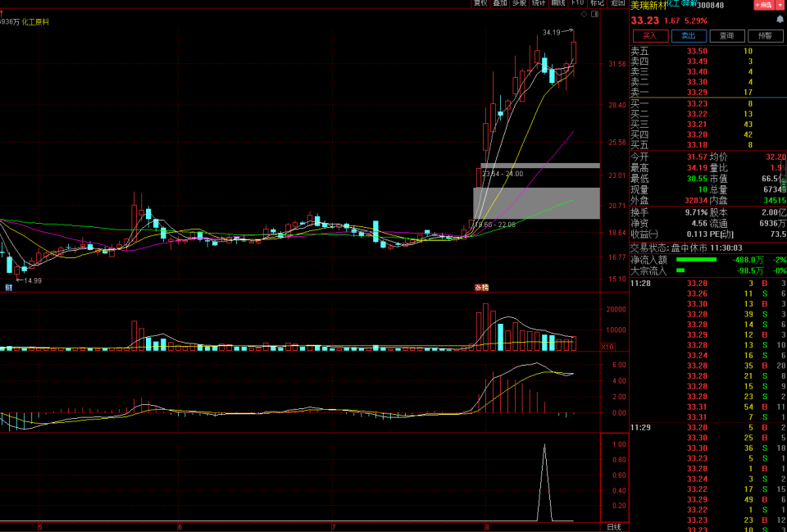This screenshot has height=532, width=787.
Task: Open the 多股 toolbar item
Action: (x=519, y=3)
